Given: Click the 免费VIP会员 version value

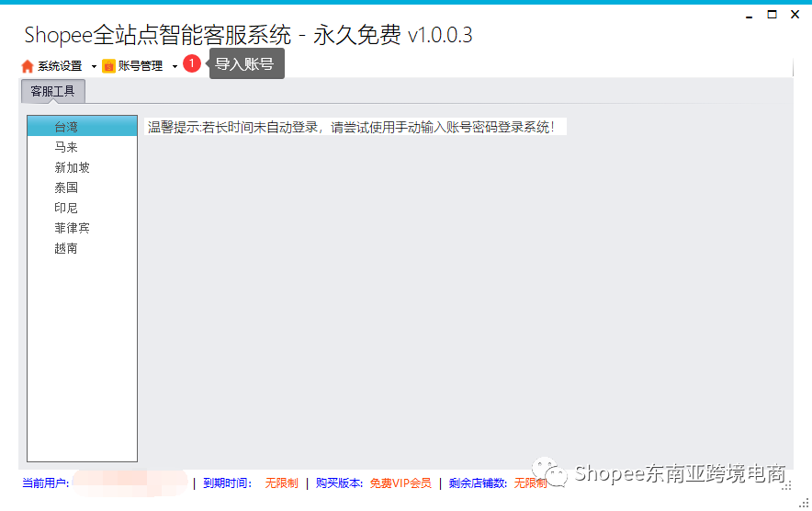Looking at the screenshot, I should tap(400, 483).
